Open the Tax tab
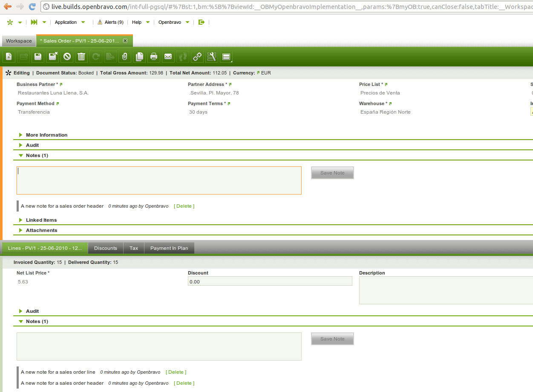 (134, 248)
